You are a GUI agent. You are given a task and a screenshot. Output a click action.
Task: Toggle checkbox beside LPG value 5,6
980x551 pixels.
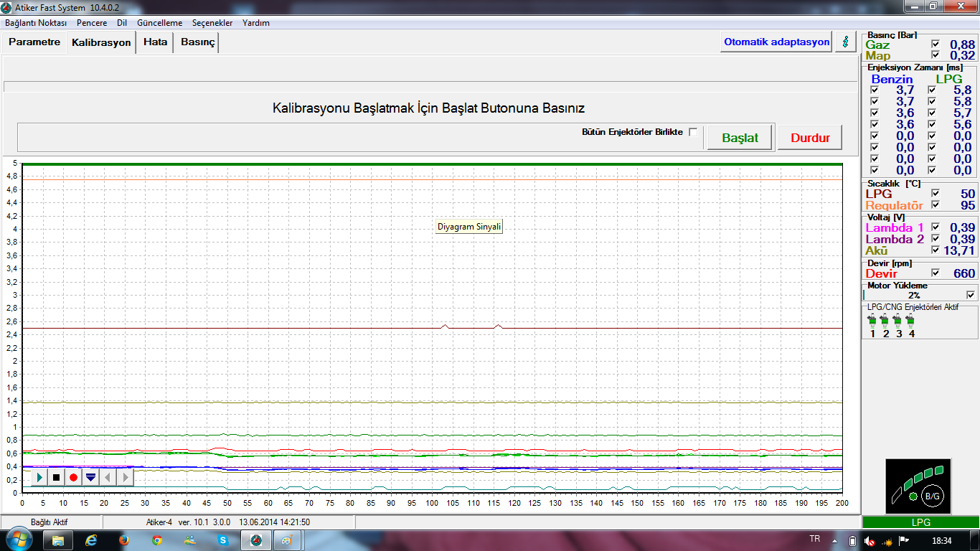pos(931,125)
